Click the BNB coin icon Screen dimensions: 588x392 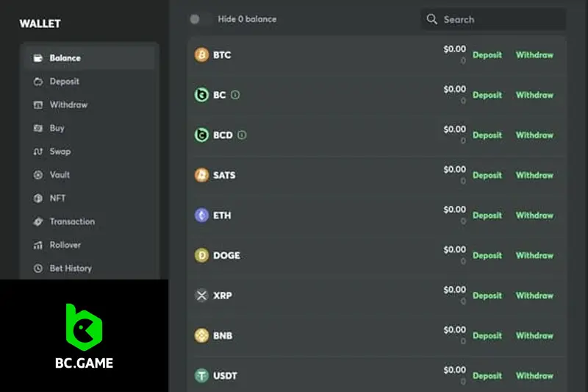pos(201,335)
